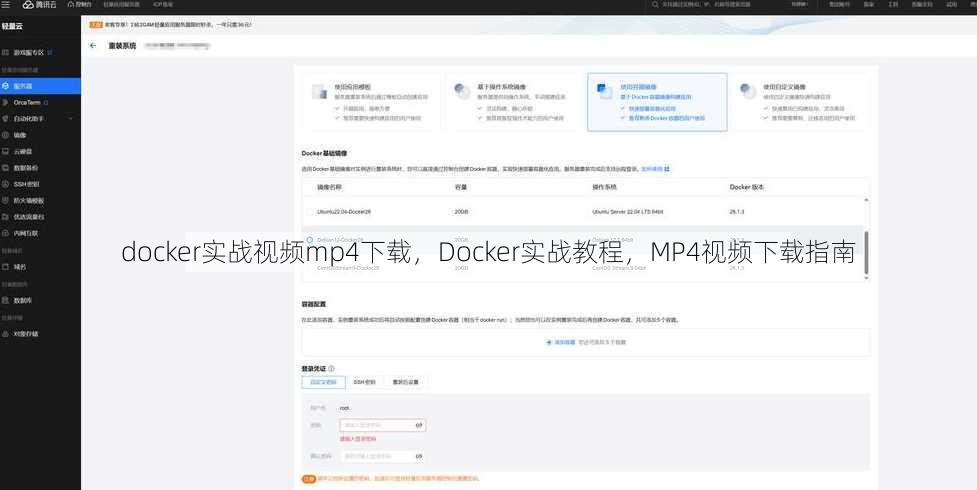Click the 自动化助手 sidebar icon
Screen dimensions: 977x490
[x=6, y=118]
